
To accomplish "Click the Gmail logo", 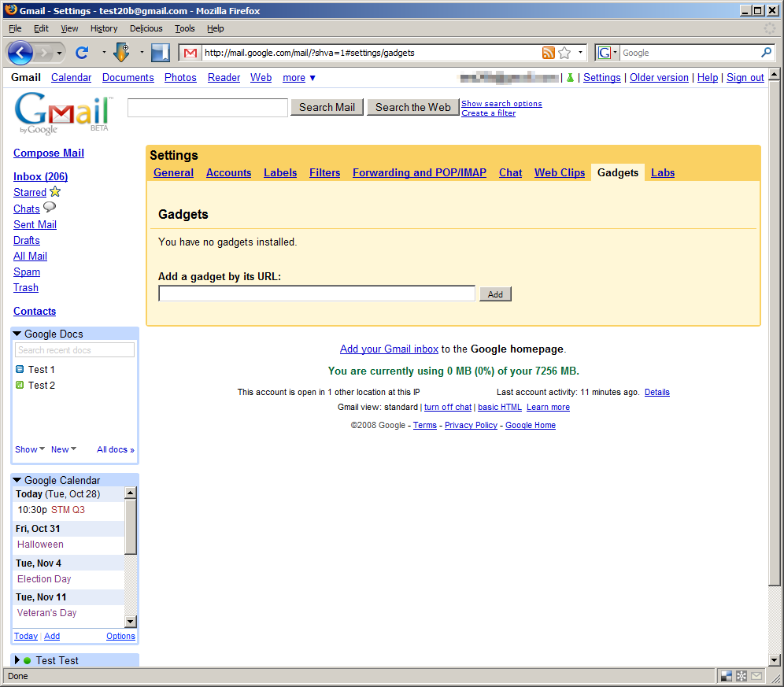I will point(64,113).
